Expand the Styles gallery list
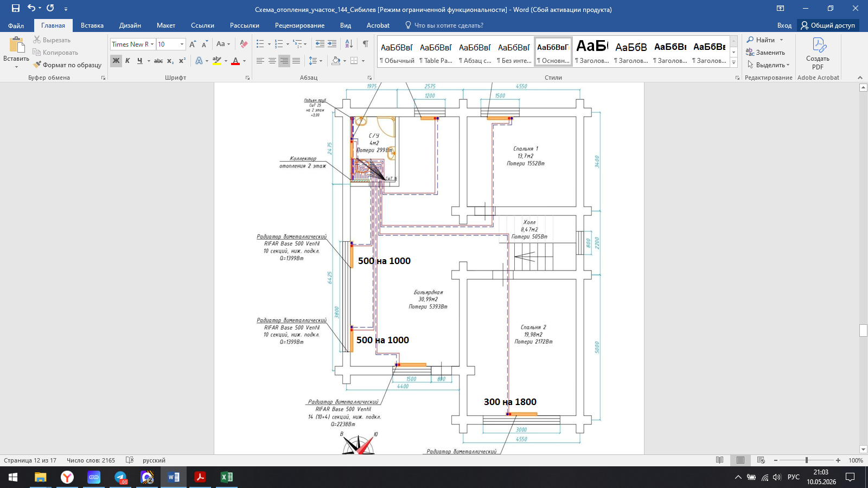Screen dimensions: 868x488 (x=733, y=62)
